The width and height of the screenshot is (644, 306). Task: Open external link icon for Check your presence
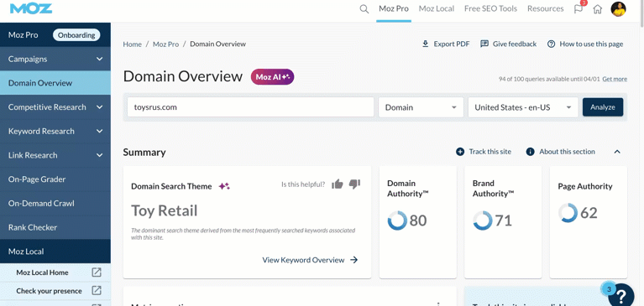coord(96,291)
